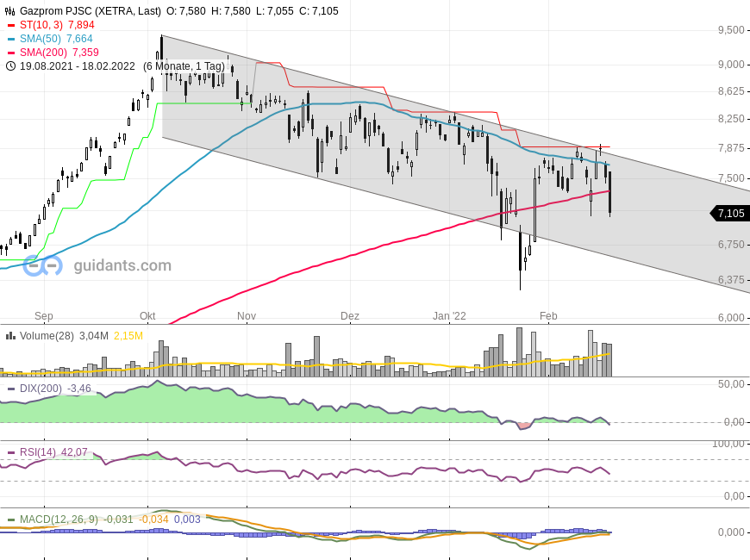Click the 7,500 price axis label
This screenshot has height=560, width=750.
pyautogui.click(x=731, y=178)
